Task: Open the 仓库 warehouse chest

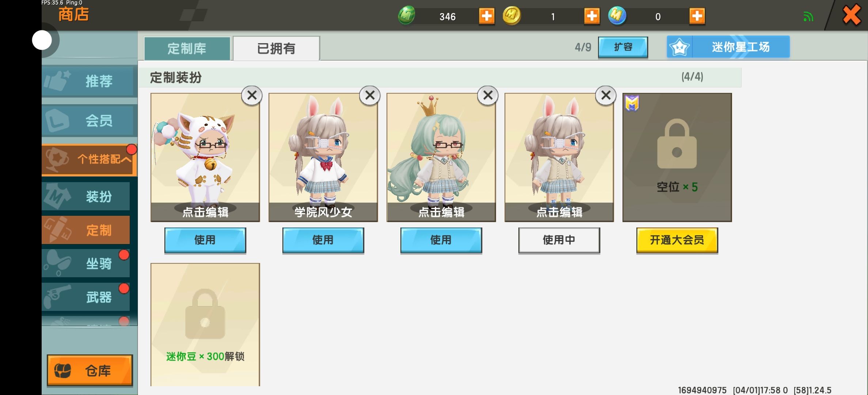Action: (x=90, y=370)
